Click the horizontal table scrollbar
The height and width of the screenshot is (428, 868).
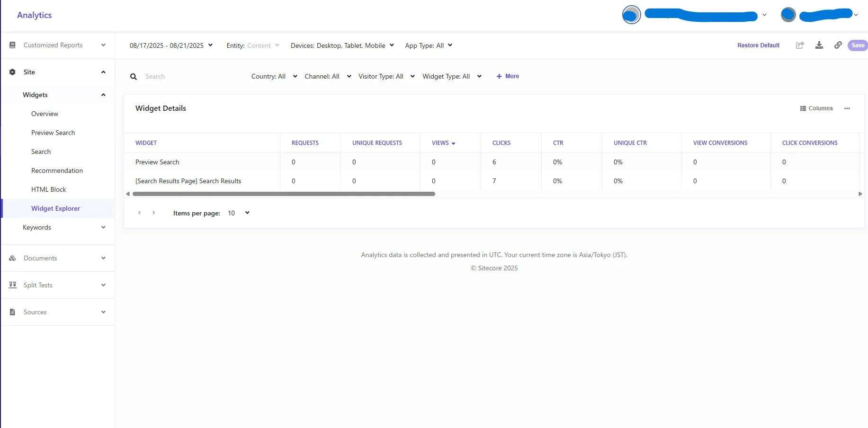(x=284, y=194)
